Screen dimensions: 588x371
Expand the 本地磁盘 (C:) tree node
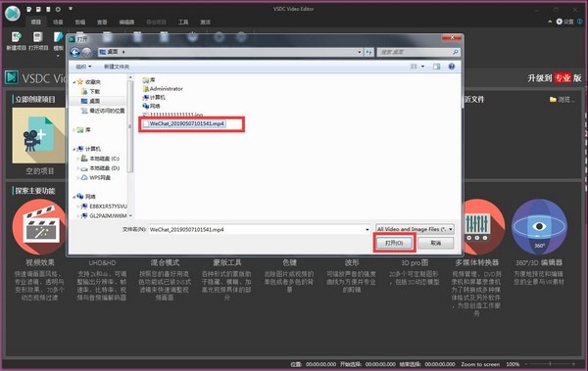coord(77,159)
